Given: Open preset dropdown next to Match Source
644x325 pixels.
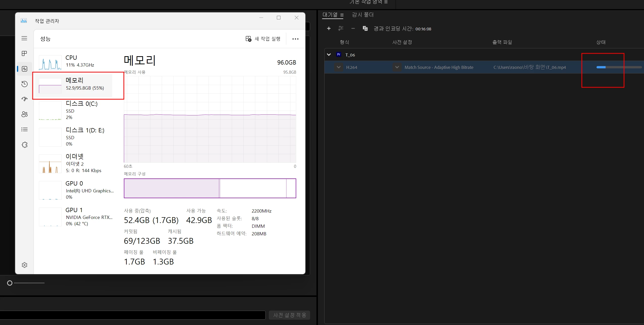Looking at the screenshot, I should pyautogui.click(x=397, y=67).
